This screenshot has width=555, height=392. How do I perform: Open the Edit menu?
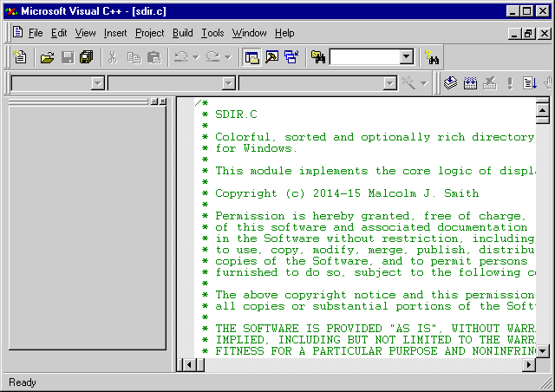point(59,33)
